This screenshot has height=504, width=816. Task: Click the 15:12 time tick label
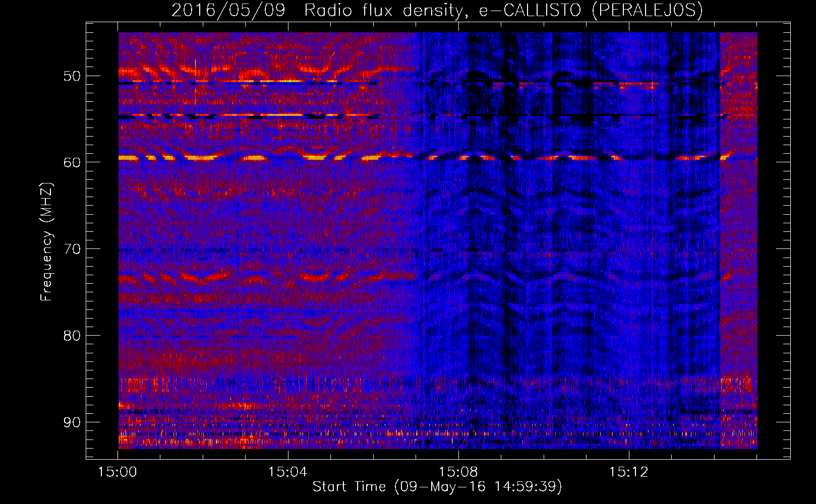click(x=628, y=472)
